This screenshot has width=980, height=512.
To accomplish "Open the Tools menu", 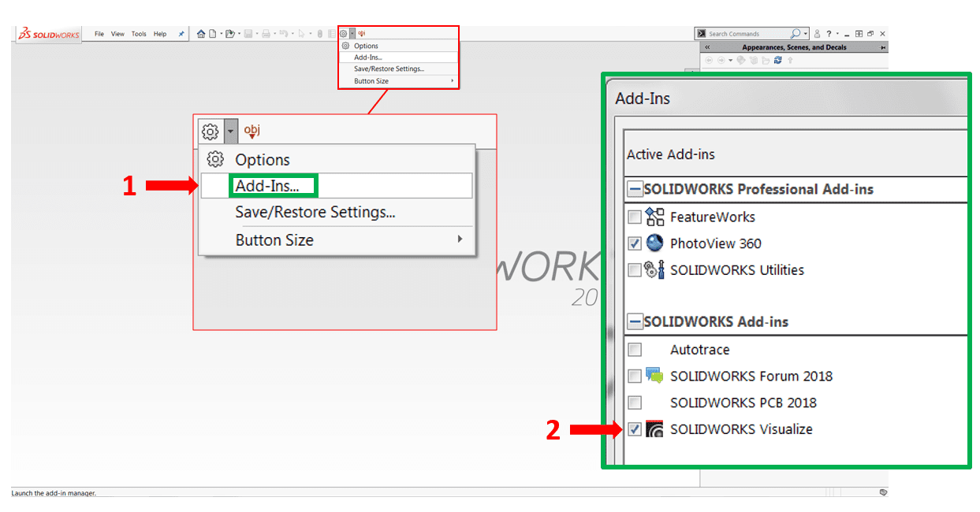I will pos(139,34).
